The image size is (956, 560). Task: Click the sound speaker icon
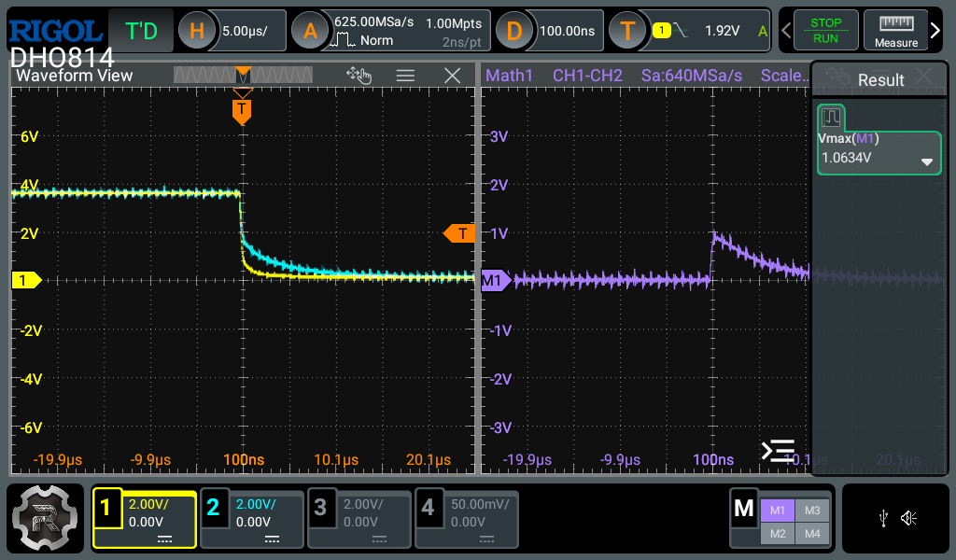[908, 518]
